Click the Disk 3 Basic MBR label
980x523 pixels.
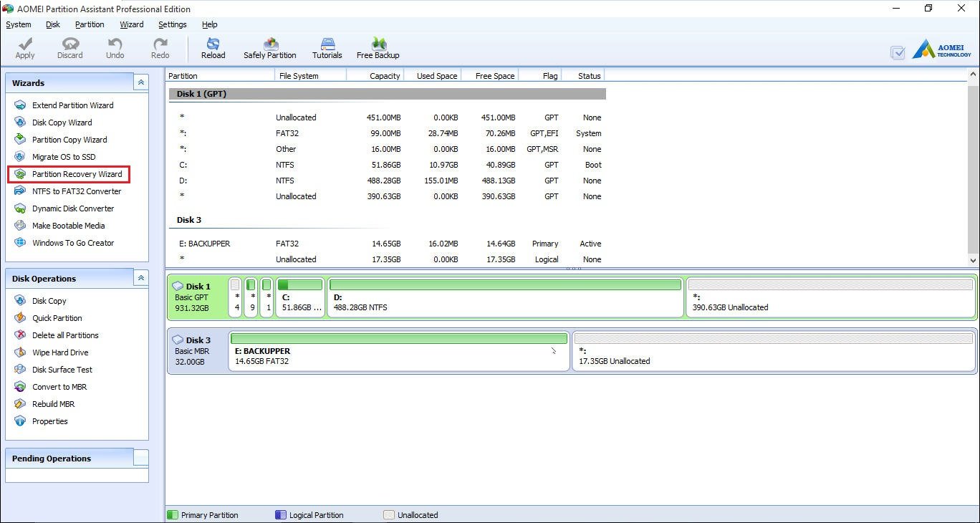[196, 350]
